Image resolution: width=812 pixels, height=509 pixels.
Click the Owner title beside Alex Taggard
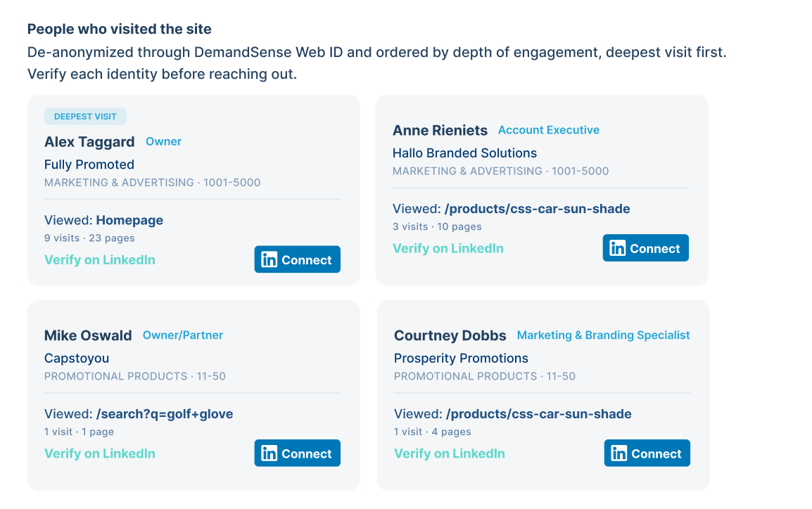[x=164, y=142]
